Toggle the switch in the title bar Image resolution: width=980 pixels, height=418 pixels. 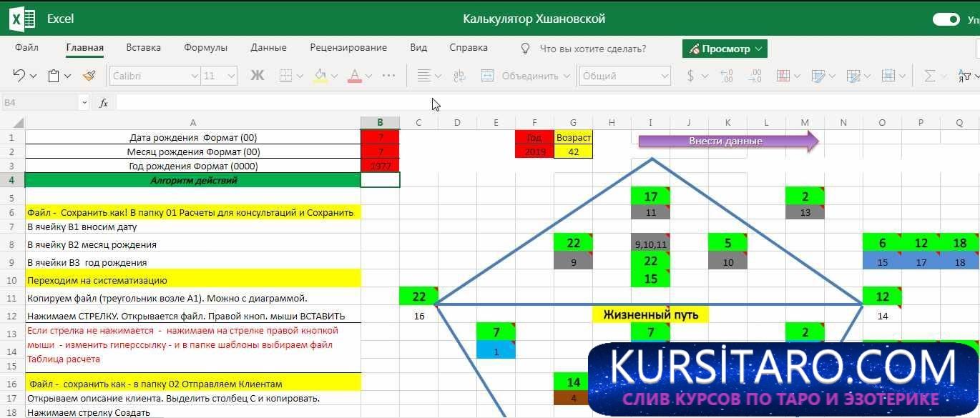click(946, 19)
